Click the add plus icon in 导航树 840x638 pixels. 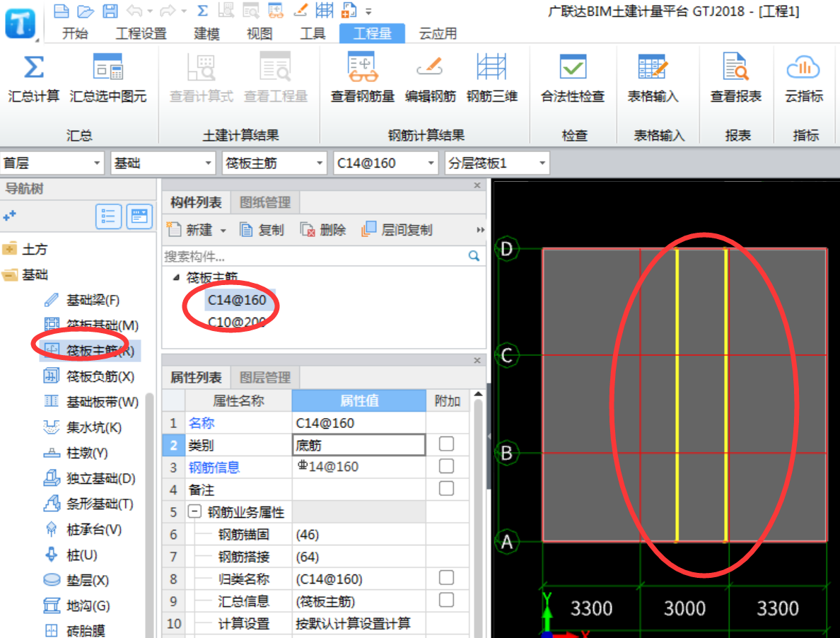tap(9, 216)
